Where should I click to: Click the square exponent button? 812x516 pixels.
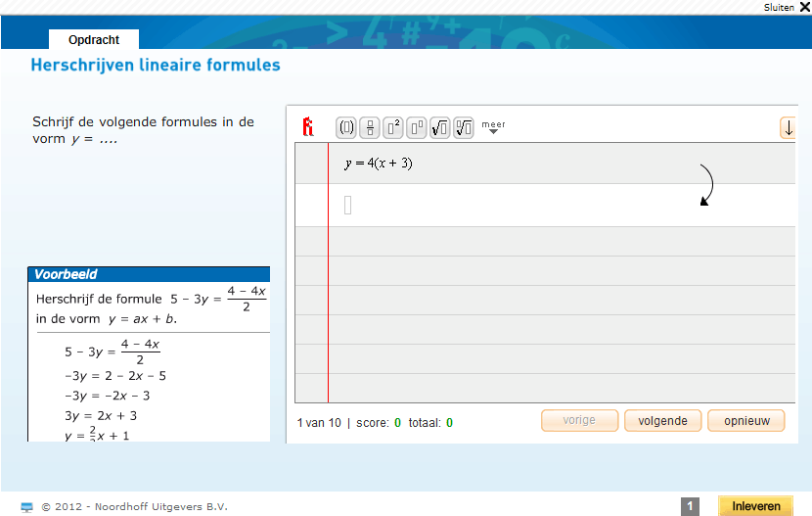click(x=393, y=127)
